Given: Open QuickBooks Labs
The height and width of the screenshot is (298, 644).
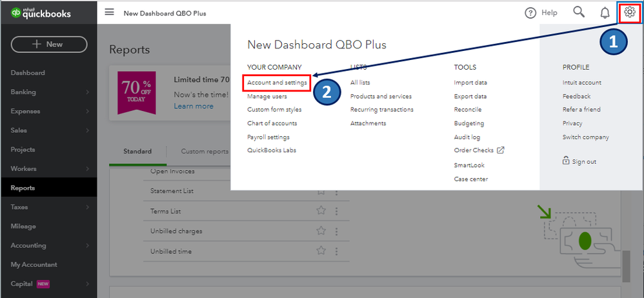Looking at the screenshot, I should [272, 150].
